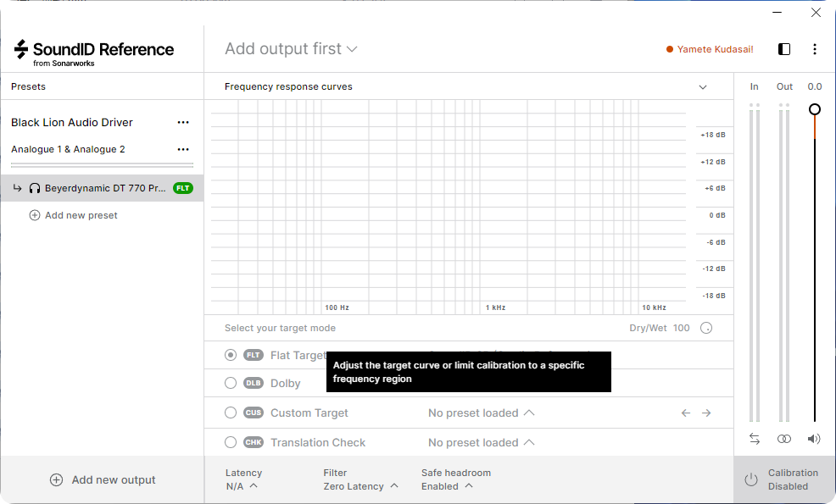836x504 pixels.
Task: Select the Dolby target mode radio button
Action: point(231,383)
